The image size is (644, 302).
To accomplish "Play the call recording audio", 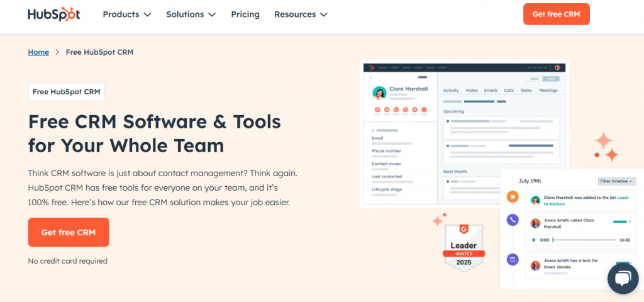I will coord(534,240).
